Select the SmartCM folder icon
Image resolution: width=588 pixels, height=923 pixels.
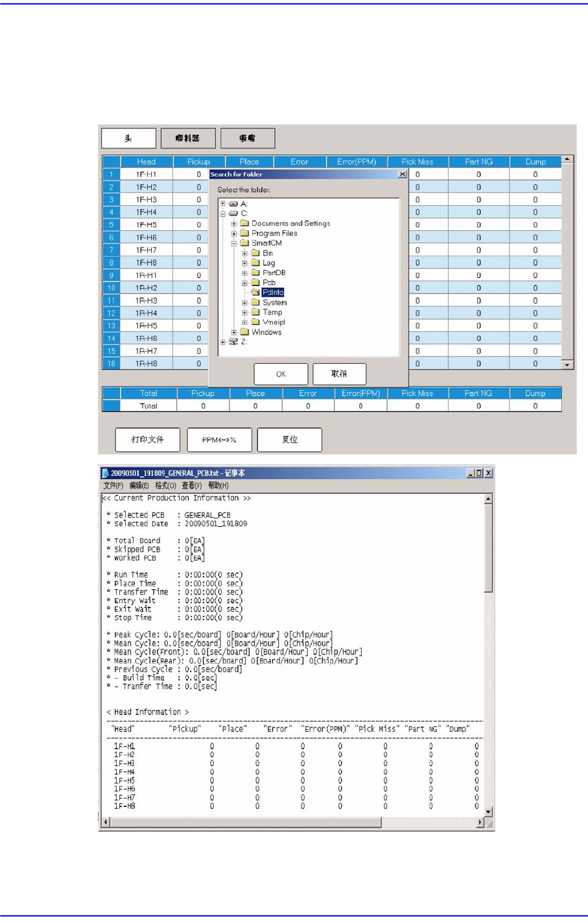244,243
